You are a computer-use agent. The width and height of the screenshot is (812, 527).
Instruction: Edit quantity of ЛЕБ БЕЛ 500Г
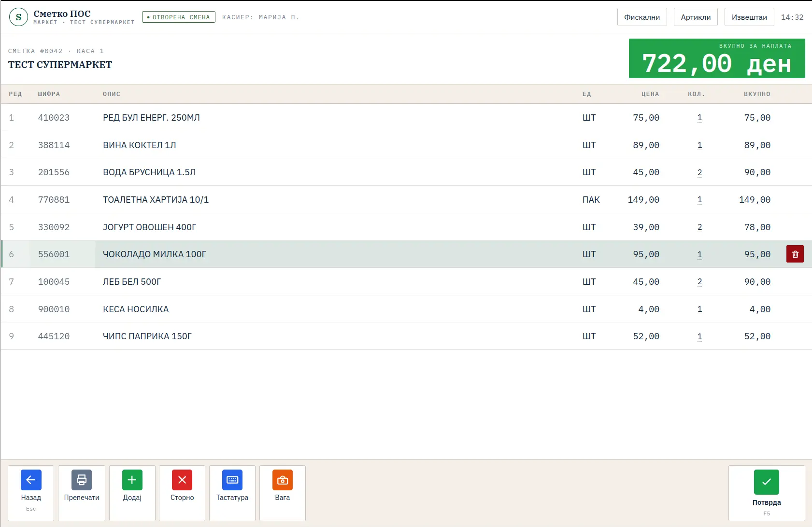click(x=699, y=282)
